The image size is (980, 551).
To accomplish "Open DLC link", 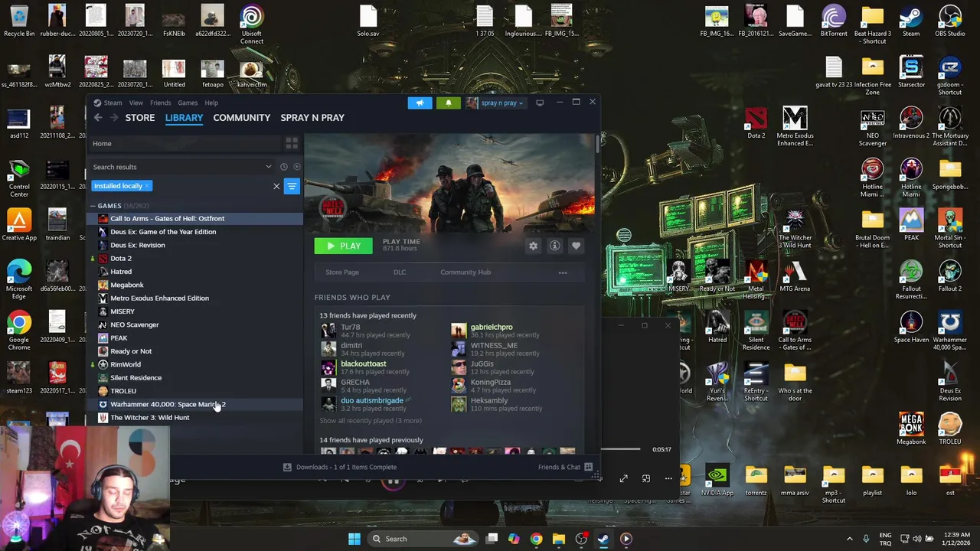I will [x=400, y=272].
